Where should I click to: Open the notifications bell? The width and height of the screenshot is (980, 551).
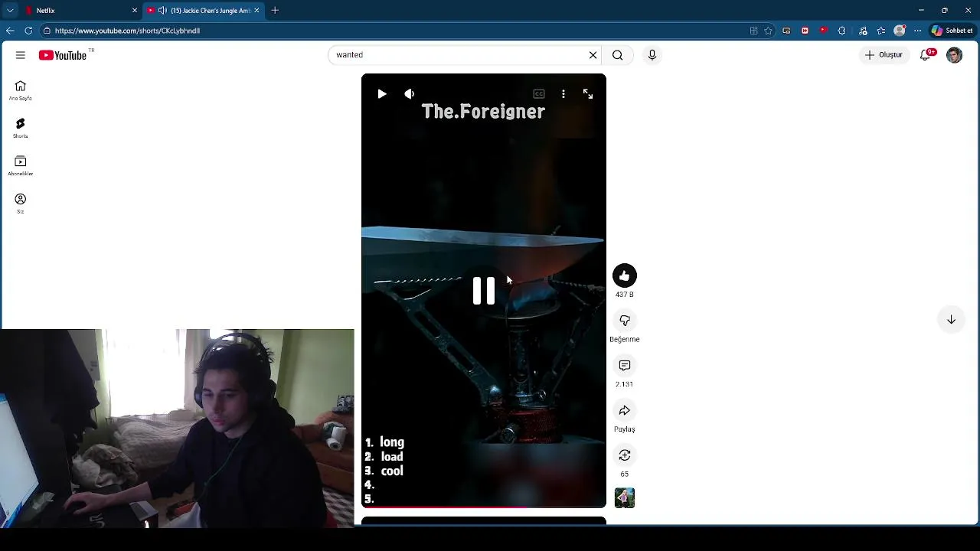point(926,55)
